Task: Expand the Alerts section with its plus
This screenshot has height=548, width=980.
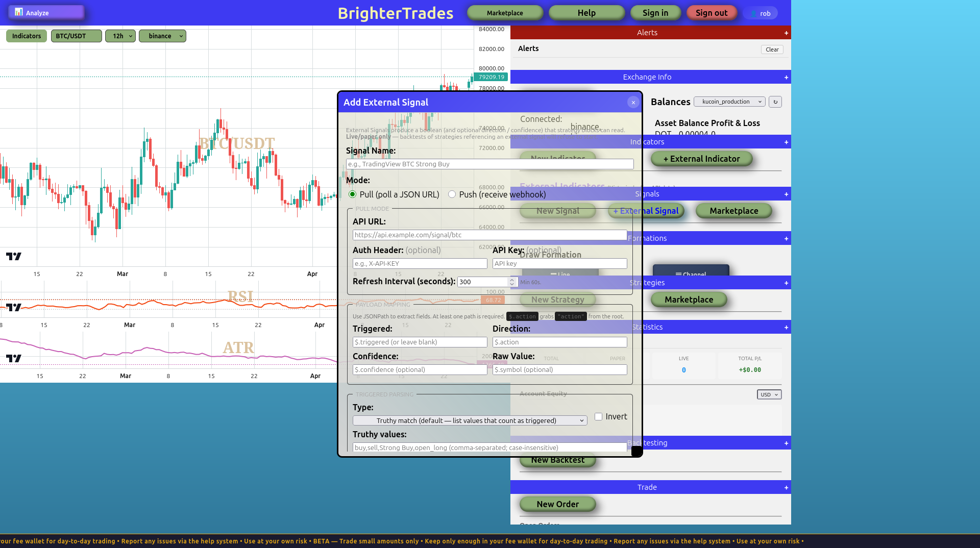Action: 786,33
